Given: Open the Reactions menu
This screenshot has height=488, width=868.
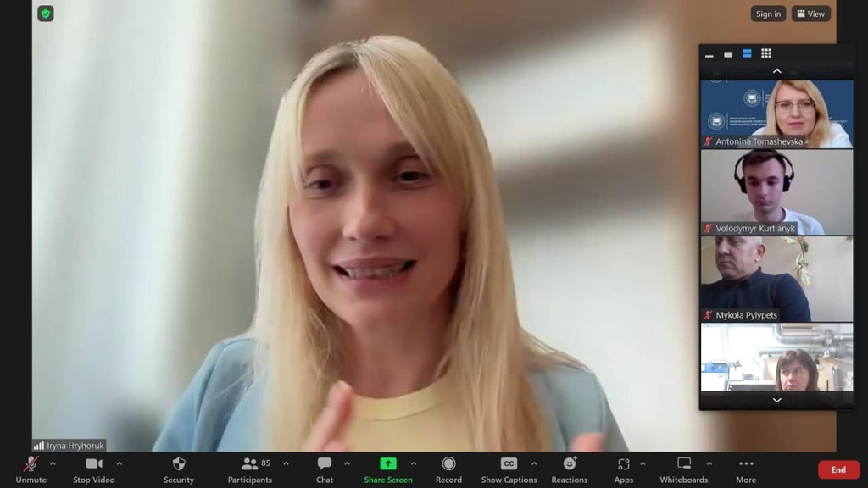Looking at the screenshot, I should 570,469.
